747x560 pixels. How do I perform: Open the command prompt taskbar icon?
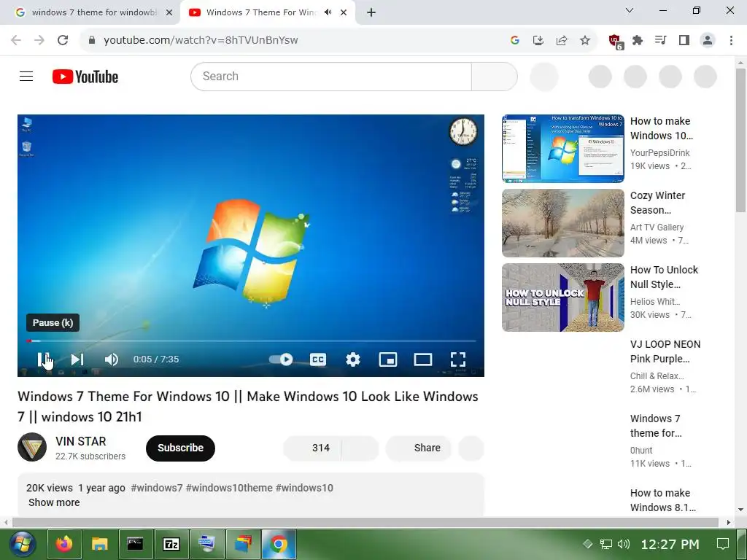coord(135,544)
